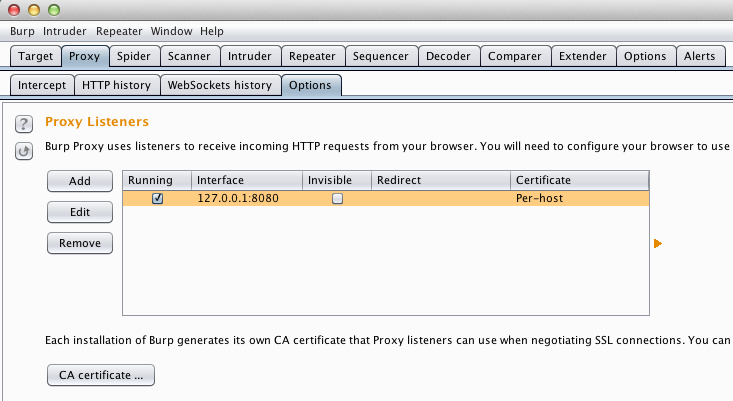Viewport: 733px width, 401px height.
Task: Open the CA certificate dialog
Action: click(100, 376)
